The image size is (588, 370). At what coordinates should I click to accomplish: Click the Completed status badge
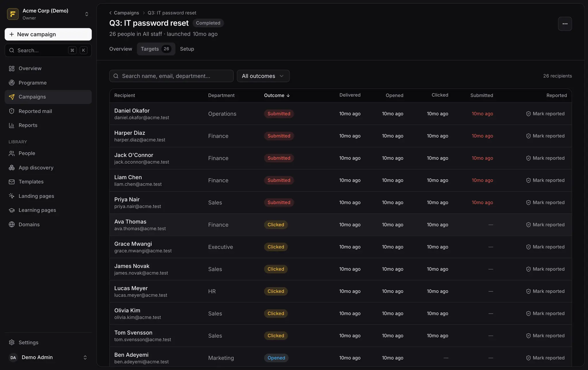208,23
